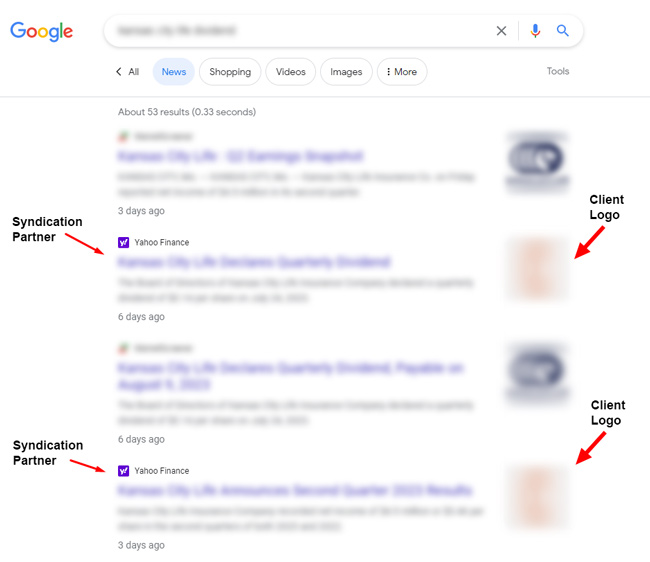Open the Tools filter options
Screen dimensions: 650x562
click(x=558, y=71)
